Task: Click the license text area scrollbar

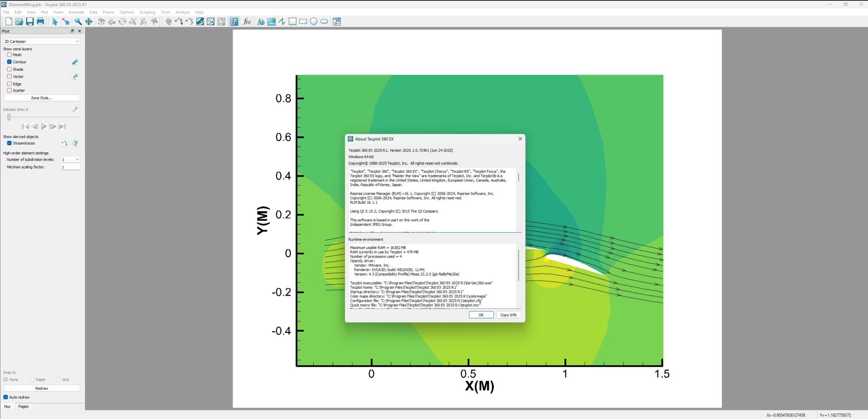Action: (519, 177)
